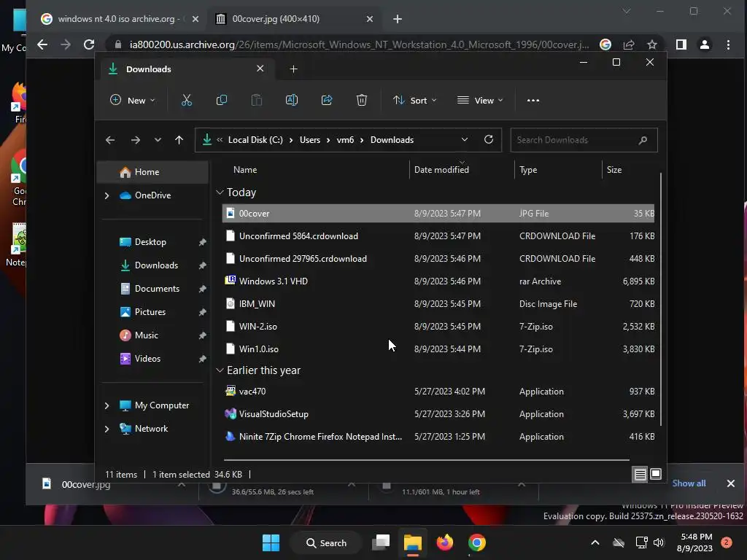This screenshot has width=747, height=560.
Task: Click the vertical scrollbar of file list
Action: coord(660,299)
